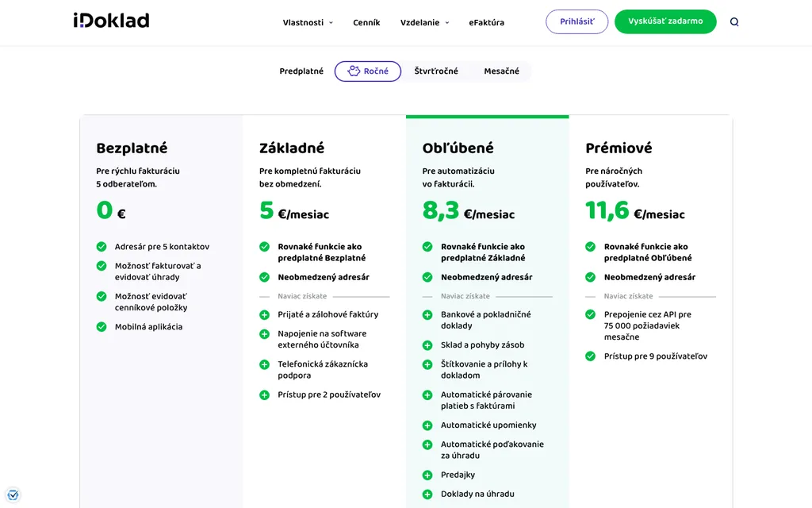Click "Možnosť fakturovať a evidovať úhrady"
The image size is (812, 508).
click(158, 271)
